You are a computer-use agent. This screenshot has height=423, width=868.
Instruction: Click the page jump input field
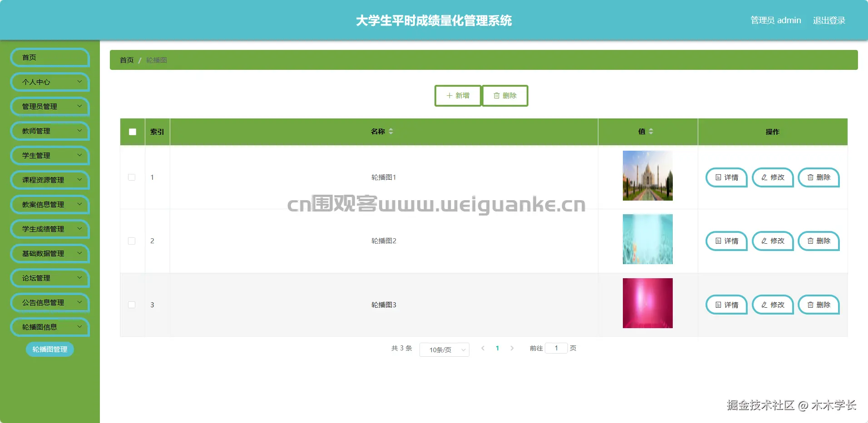556,348
